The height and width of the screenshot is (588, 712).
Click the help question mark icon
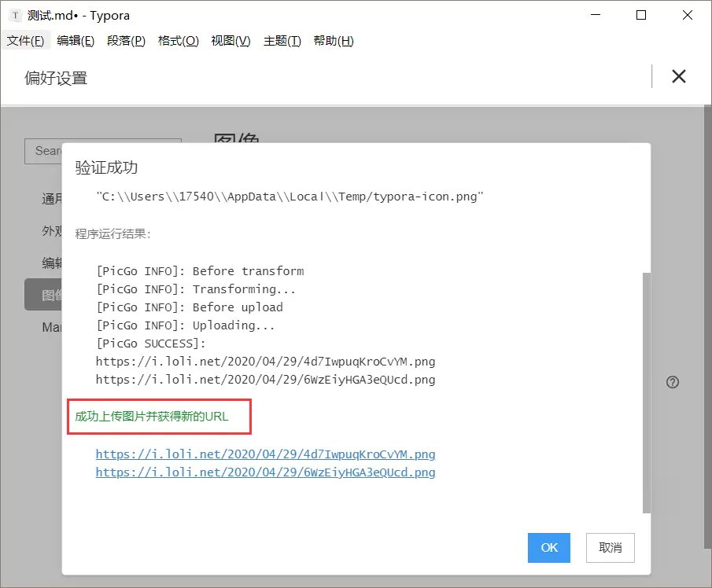pos(673,382)
